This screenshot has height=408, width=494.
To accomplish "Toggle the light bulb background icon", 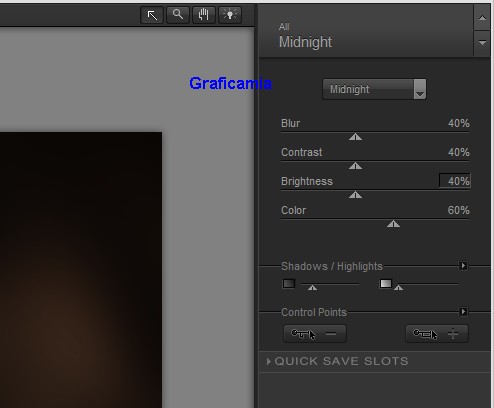I will click(230, 15).
